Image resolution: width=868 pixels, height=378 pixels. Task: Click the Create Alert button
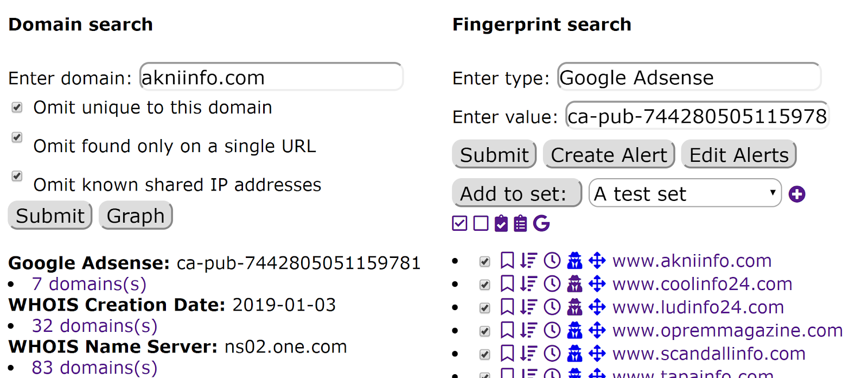(x=609, y=155)
